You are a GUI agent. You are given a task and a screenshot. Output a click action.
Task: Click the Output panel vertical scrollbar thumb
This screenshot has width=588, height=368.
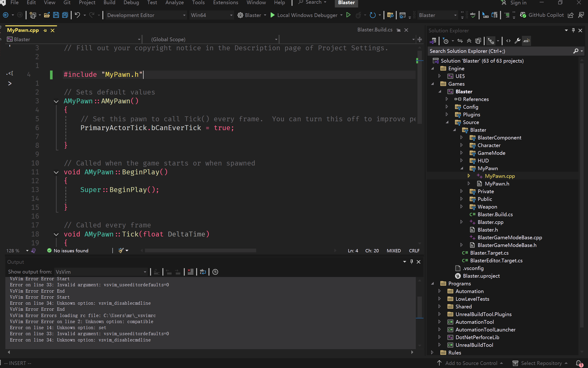(420, 307)
